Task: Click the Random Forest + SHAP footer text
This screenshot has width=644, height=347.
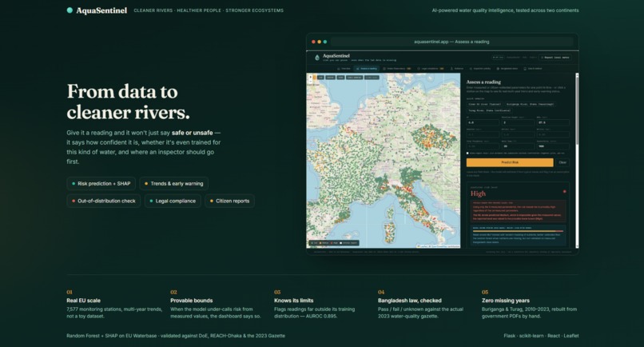Action: 176,336
